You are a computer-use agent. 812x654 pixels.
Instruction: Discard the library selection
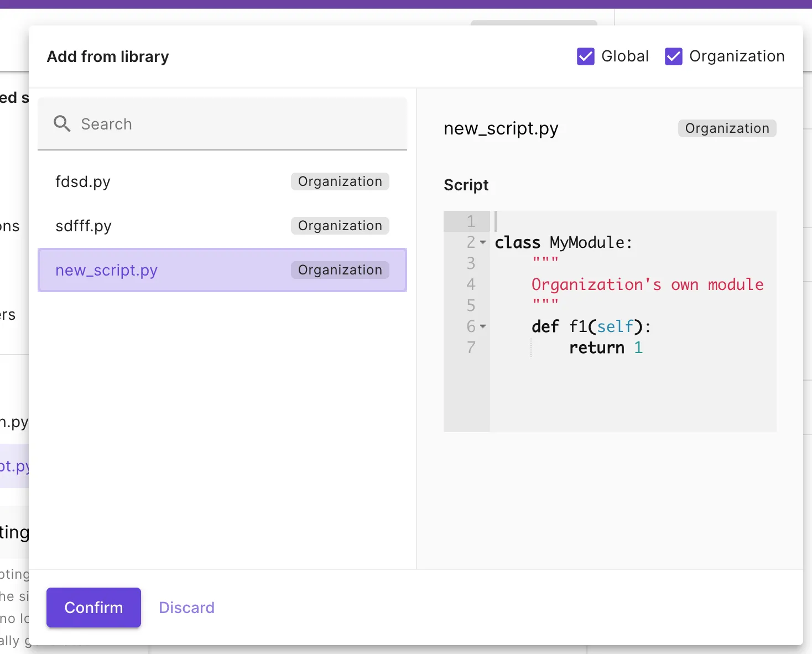[186, 608]
